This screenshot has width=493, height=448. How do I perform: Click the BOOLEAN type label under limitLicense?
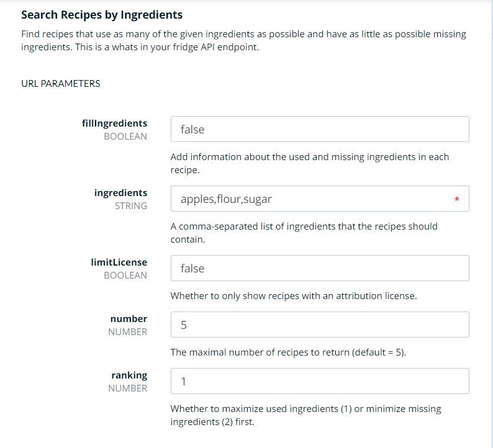coord(125,276)
